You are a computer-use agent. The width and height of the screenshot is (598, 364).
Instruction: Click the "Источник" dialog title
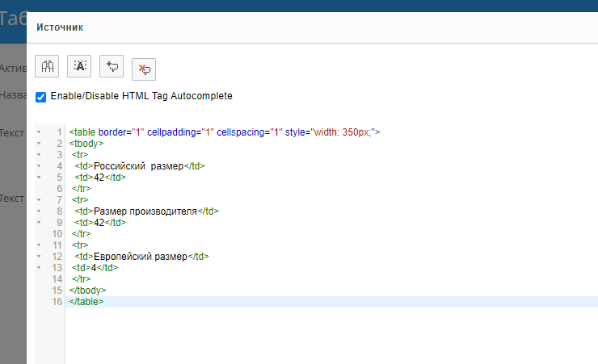pos(60,28)
